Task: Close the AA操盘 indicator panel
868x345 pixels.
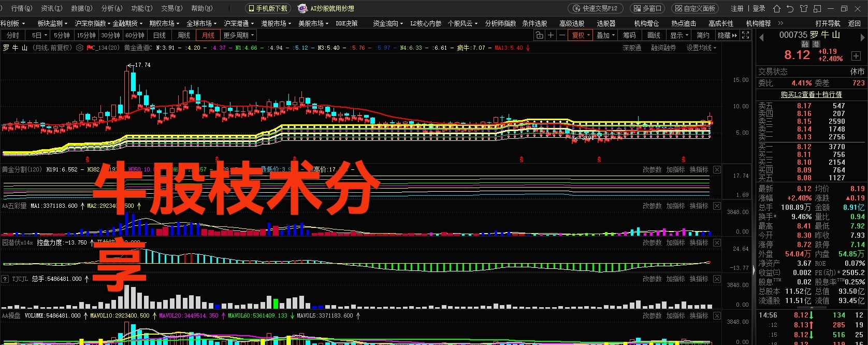Action: [717, 316]
